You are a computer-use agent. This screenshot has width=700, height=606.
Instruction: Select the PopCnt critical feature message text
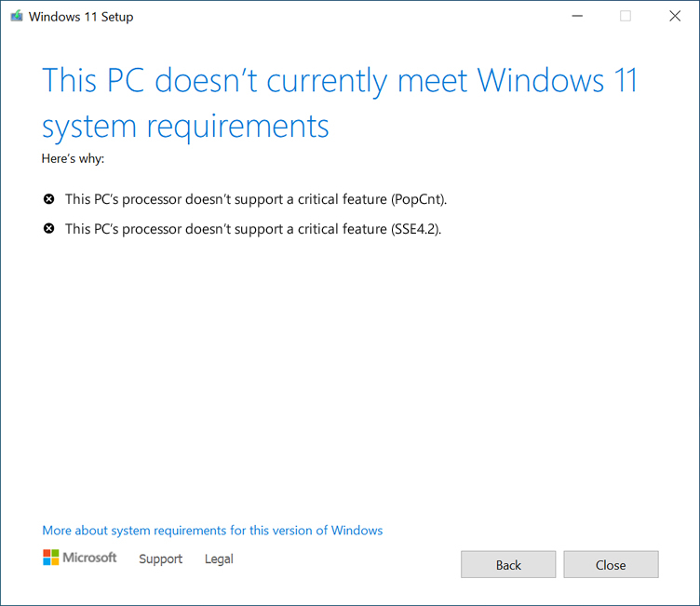coord(256,199)
